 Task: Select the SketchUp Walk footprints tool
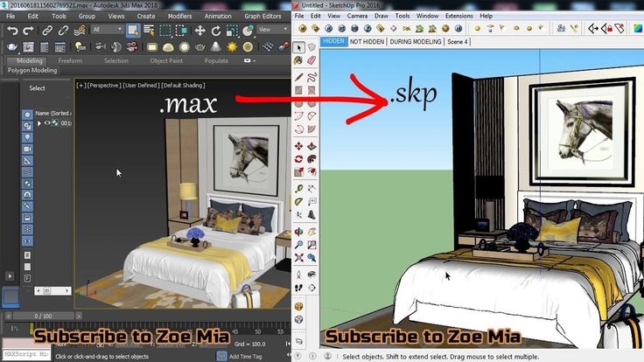coord(298,288)
